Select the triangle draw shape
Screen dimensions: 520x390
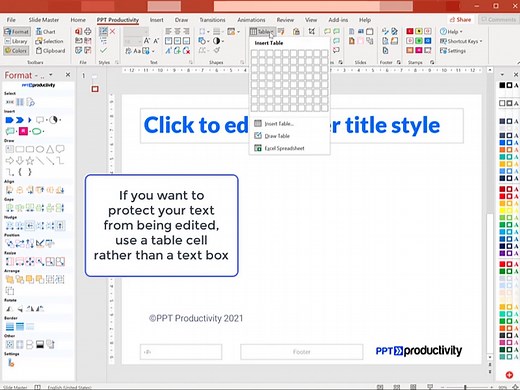(x=50, y=149)
